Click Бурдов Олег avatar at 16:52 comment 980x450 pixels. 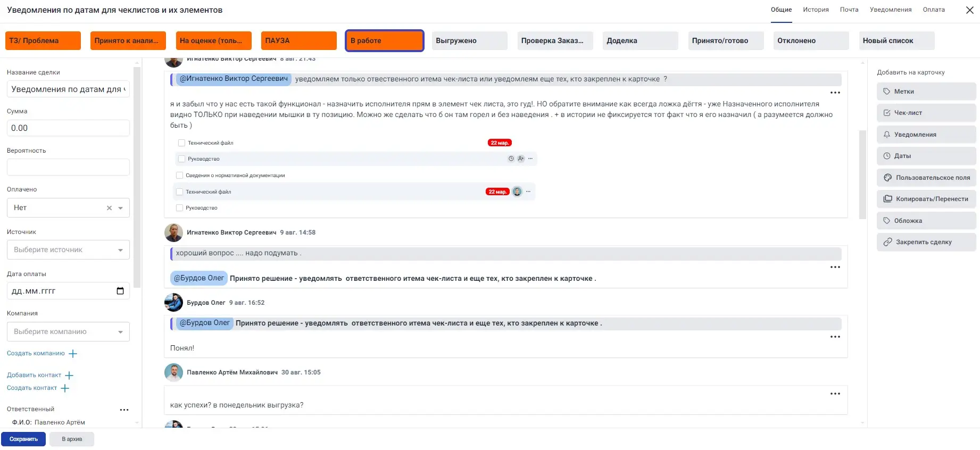pos(173,303)
